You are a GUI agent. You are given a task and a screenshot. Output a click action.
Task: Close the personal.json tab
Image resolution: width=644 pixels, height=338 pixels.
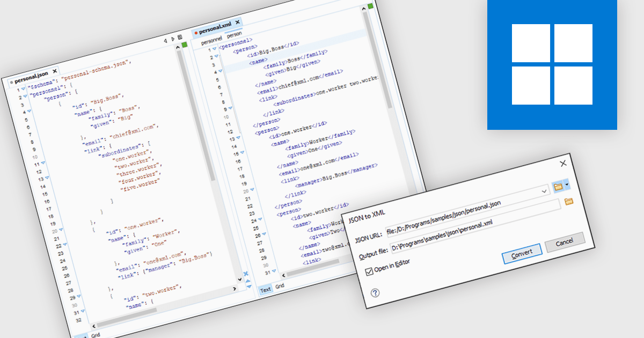coord(55,70)
